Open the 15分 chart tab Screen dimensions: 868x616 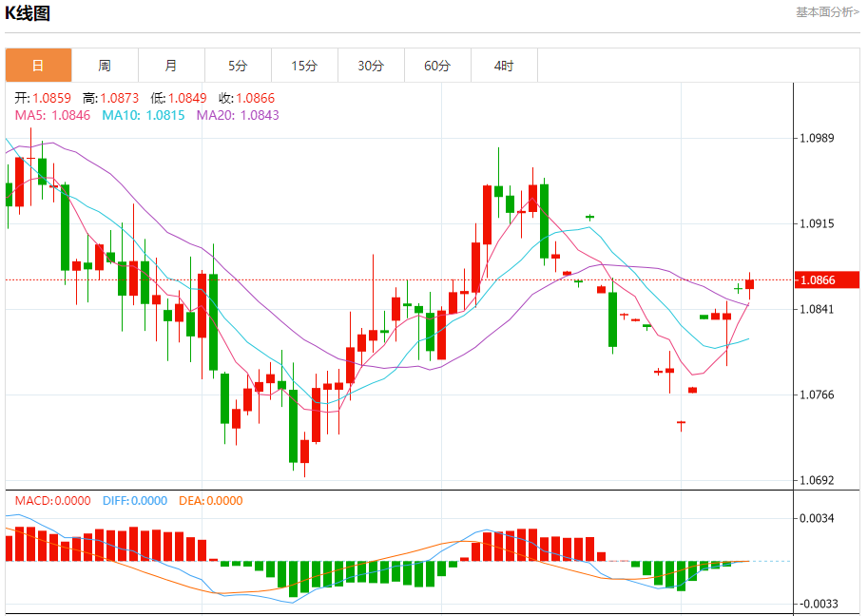click(304, 66)
